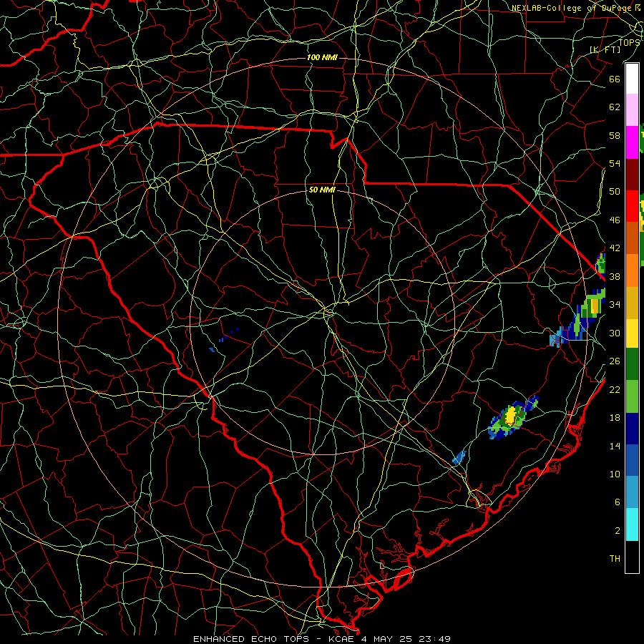The width and height of the screenshot is (644, 644).
Task: Click the TOPS legend title
Action: click(629, 42)
